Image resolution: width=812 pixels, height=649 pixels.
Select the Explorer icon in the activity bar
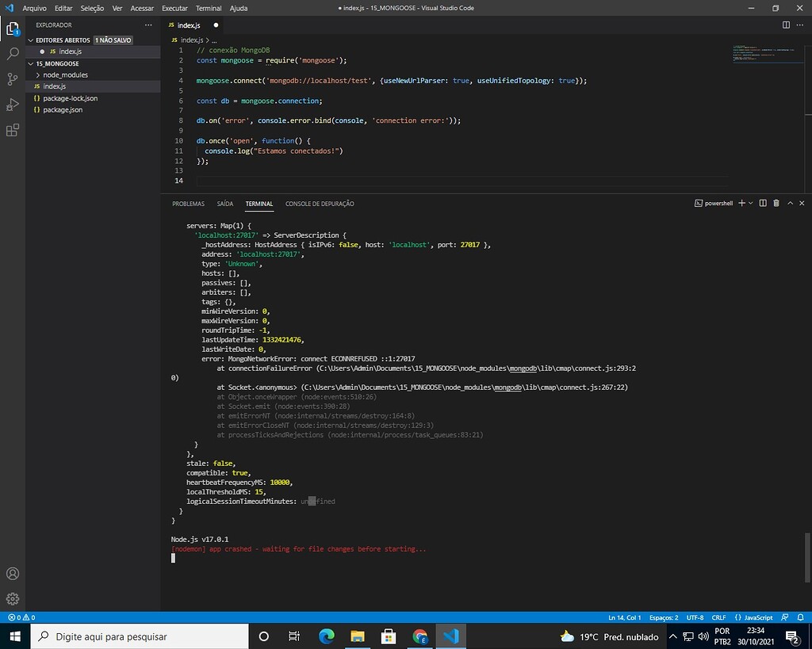(x=12, y=28)
